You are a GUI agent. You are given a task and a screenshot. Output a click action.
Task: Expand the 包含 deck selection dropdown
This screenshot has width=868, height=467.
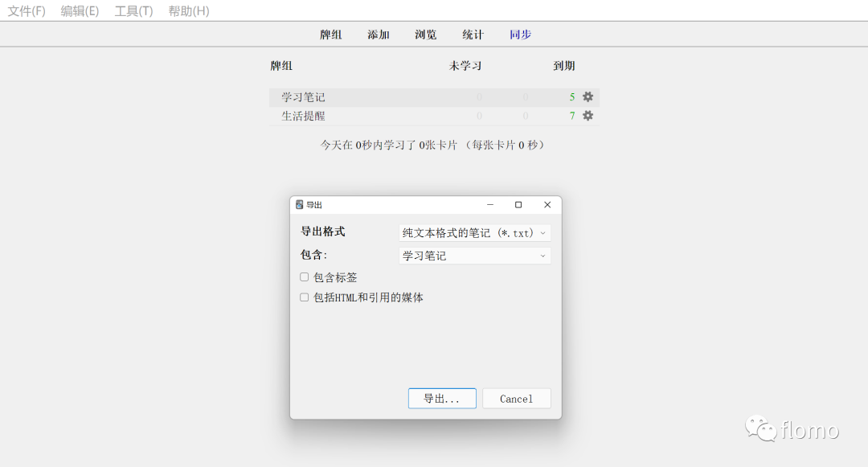(x=474, y=256)
